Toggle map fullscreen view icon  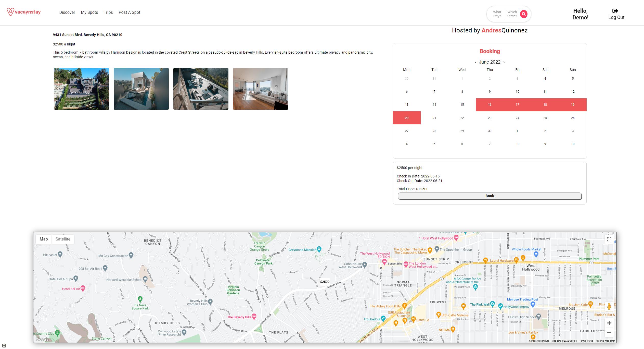coord(609,239)
